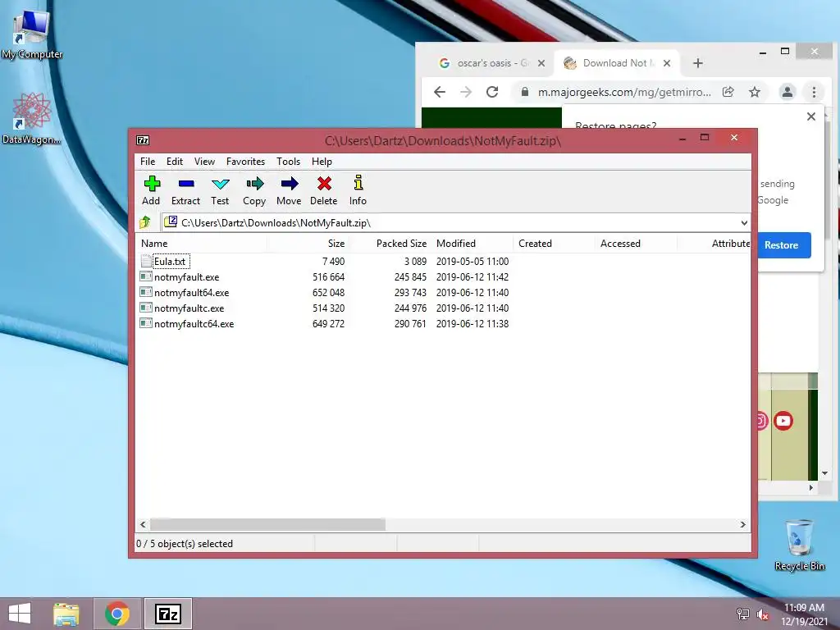Select the Eula.txt file icon
The height and width of the screenshot is (630, 840).
(x=146, y=262)
